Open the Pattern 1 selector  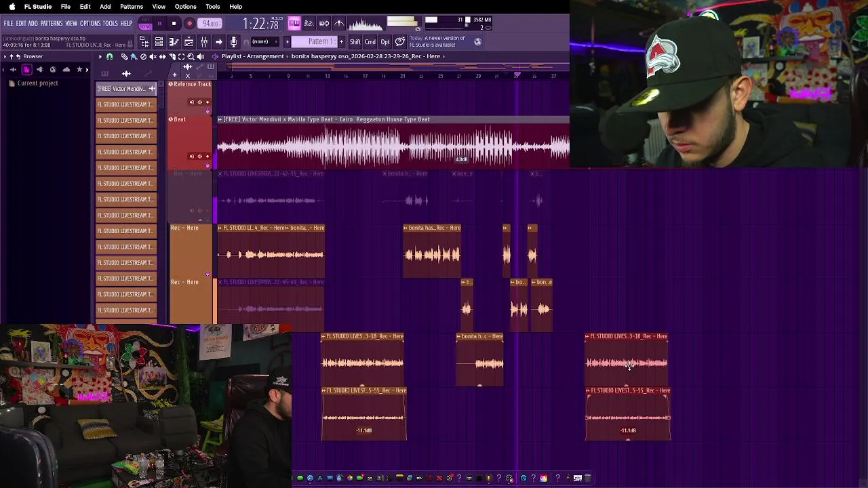coord(314,41)
